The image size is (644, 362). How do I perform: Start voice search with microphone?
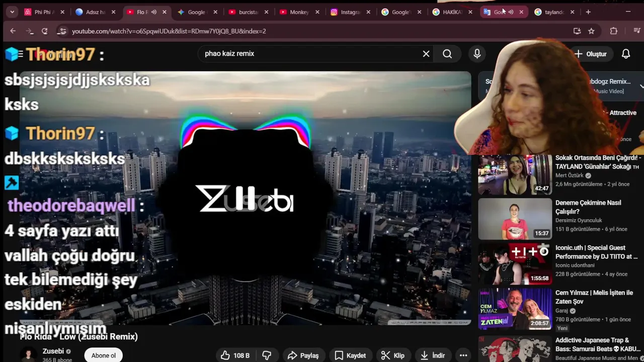tap(477, 54)
